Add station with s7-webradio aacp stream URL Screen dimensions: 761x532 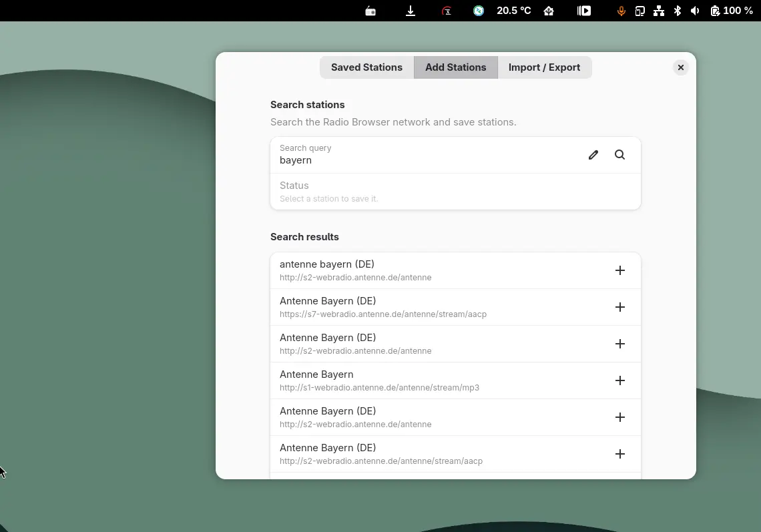619,307
